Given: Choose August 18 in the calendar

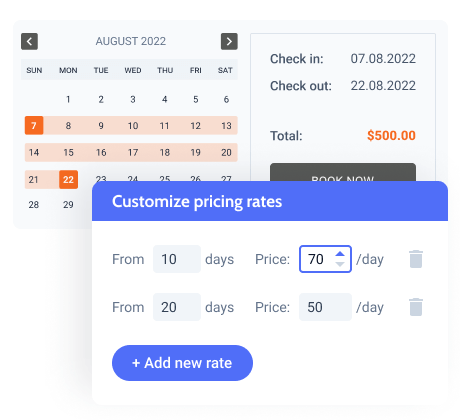Looking at the screenshot, I should coord(165,153).
